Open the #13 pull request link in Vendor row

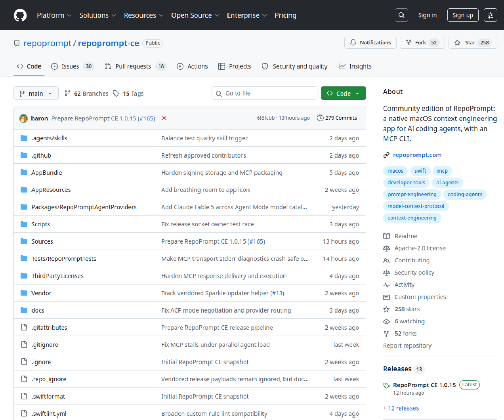tap(278, 293)
